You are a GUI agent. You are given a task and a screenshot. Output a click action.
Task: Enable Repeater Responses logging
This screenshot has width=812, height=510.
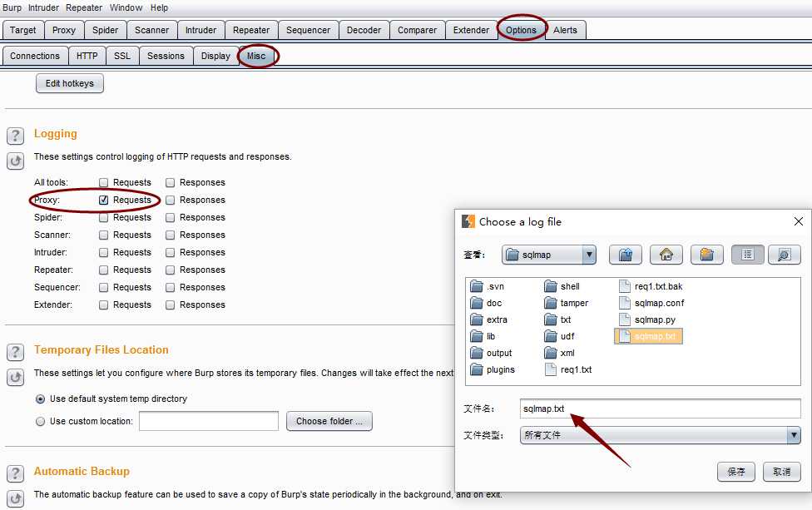click(x=170, y=270)
